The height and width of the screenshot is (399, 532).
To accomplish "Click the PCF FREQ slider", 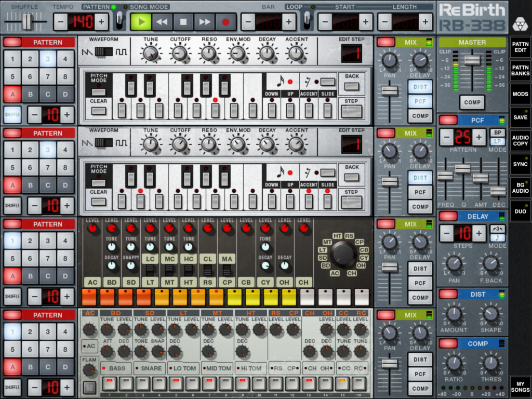I will click(445, 176).
